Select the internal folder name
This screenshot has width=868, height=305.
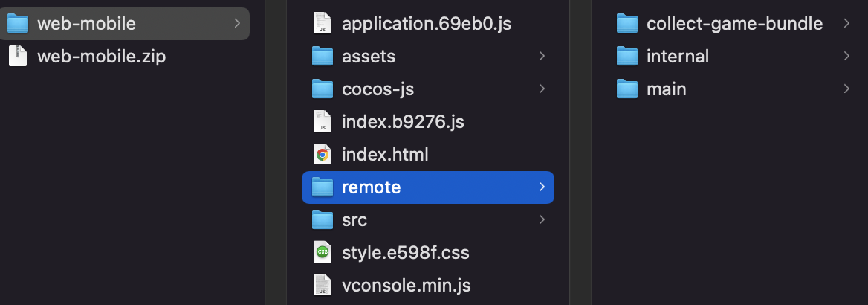point(678,57)
